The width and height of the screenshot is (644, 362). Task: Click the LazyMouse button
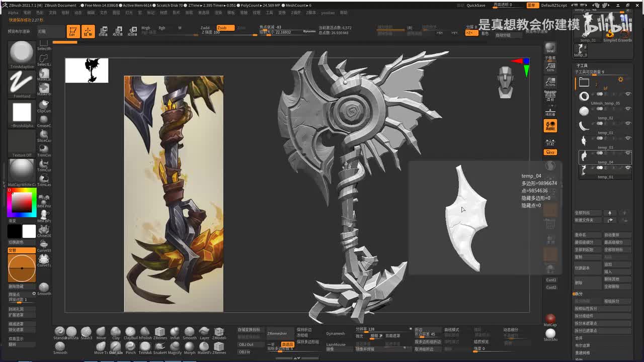coord(336,344)
